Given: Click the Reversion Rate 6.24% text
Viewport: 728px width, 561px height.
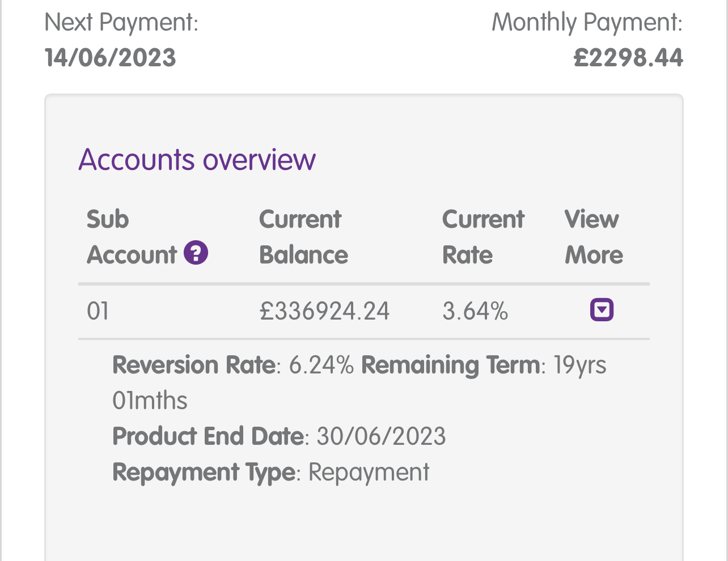Looking at the screenshot, I should [233, 365].
